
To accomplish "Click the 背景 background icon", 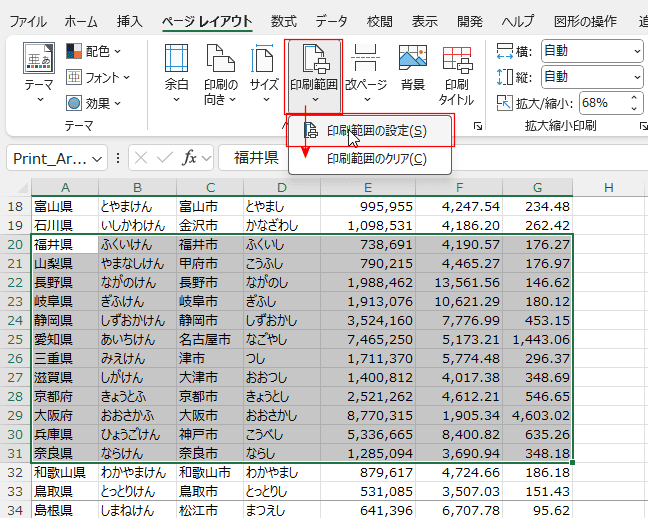I will 413,58.
